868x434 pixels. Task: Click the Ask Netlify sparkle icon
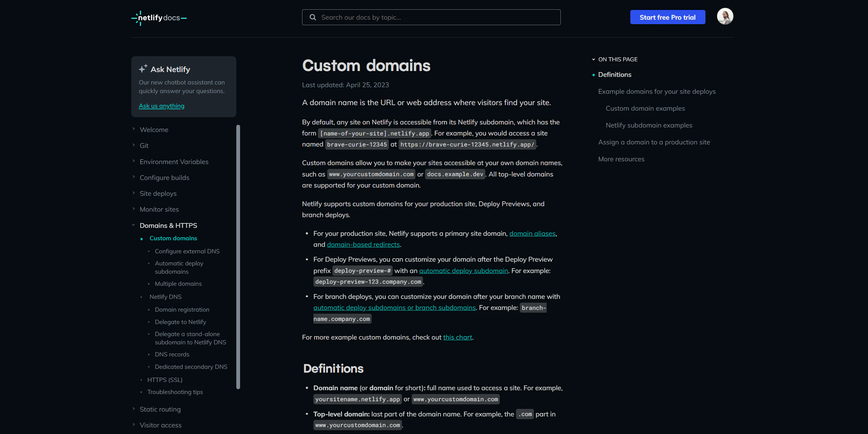(143, 69)
